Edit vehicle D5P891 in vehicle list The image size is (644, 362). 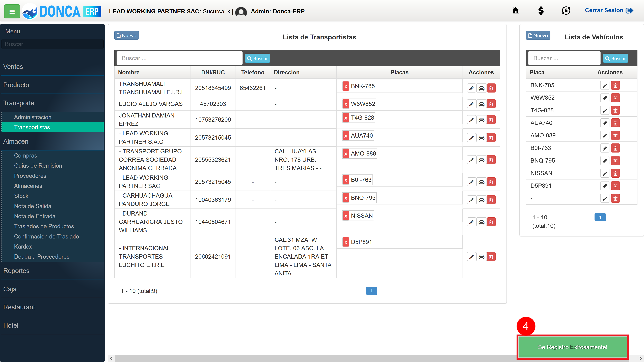(x=604, y=186)
